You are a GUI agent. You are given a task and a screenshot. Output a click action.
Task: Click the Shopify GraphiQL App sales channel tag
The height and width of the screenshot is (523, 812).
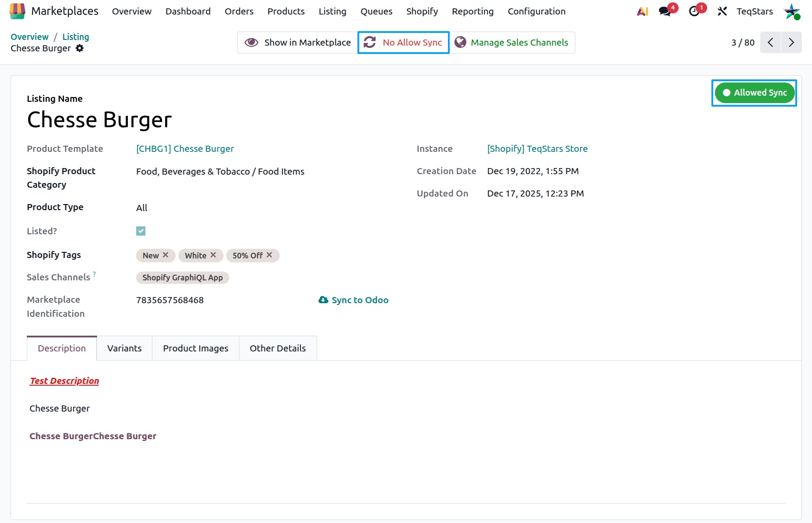click(x=182, y=278)
